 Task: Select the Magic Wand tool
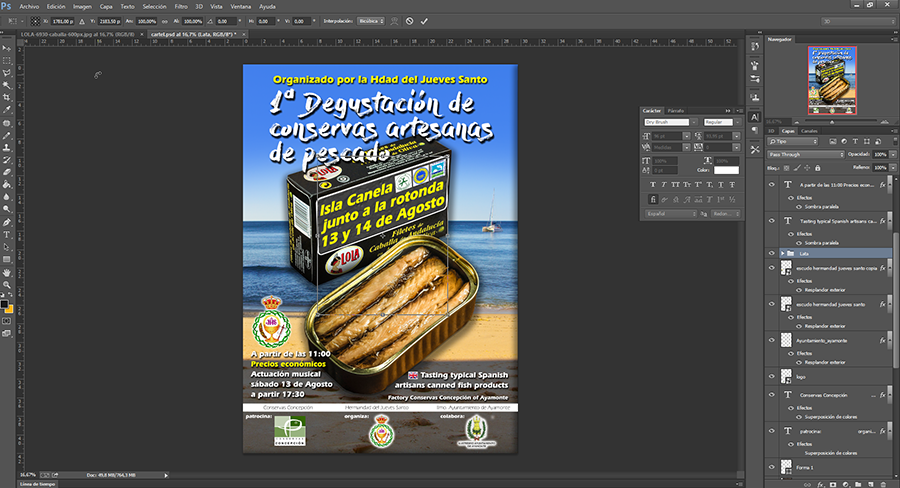click(x=7, y=86)
